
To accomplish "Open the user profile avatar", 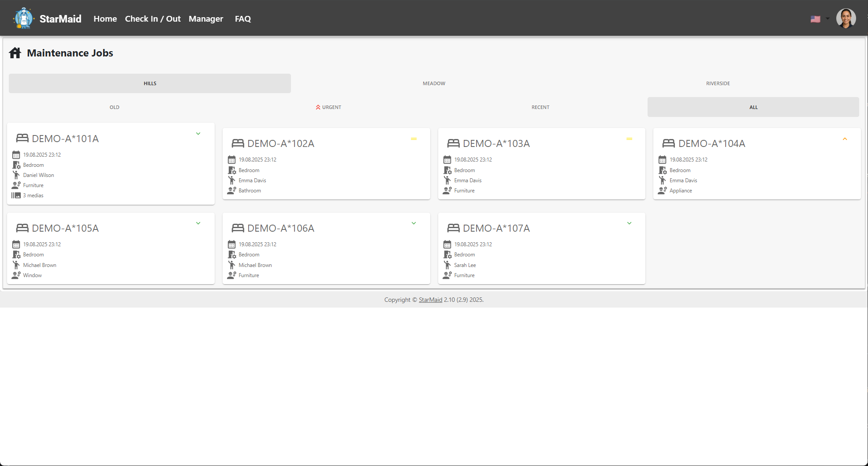I will click(x=846, y=19).
